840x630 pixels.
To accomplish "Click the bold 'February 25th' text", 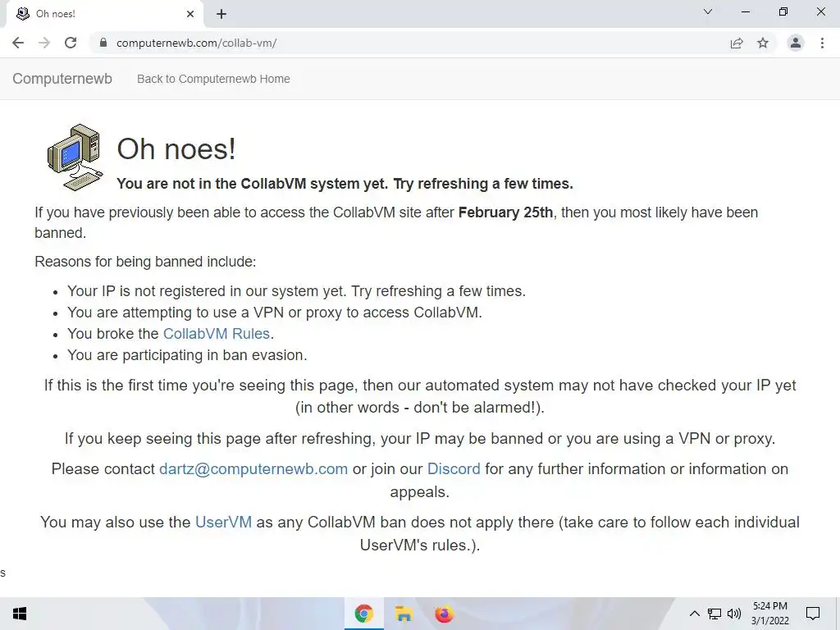I will click(x=505, y=212).
